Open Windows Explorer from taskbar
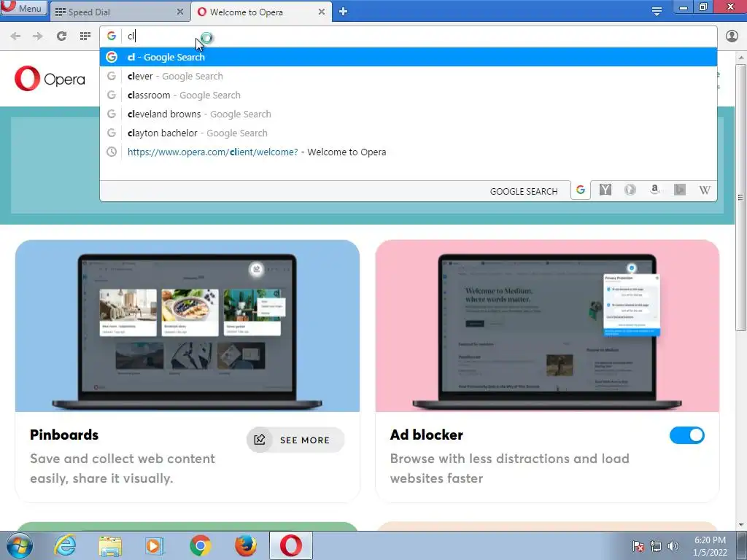This screenshot has height=560, width=747. click(110, 545)
